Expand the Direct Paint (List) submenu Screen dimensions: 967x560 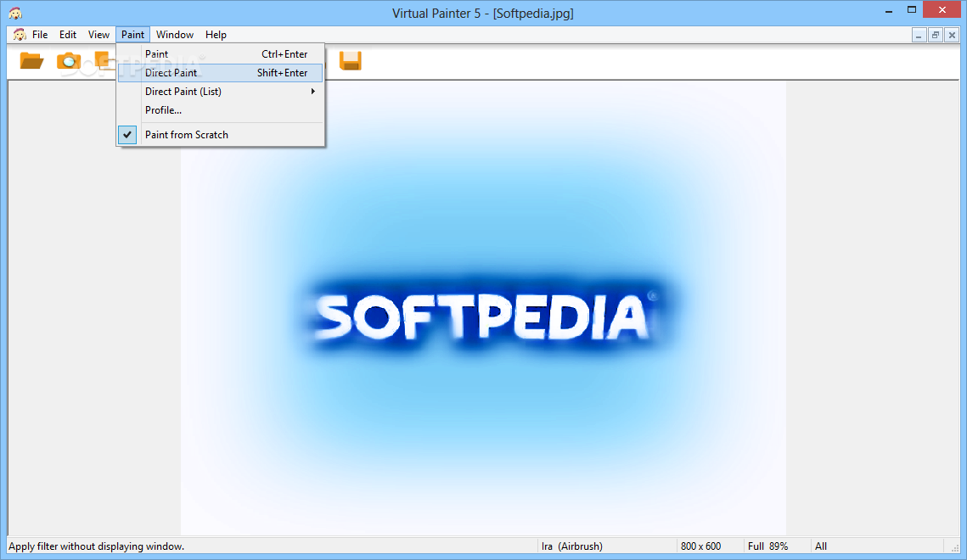[221, 91]
